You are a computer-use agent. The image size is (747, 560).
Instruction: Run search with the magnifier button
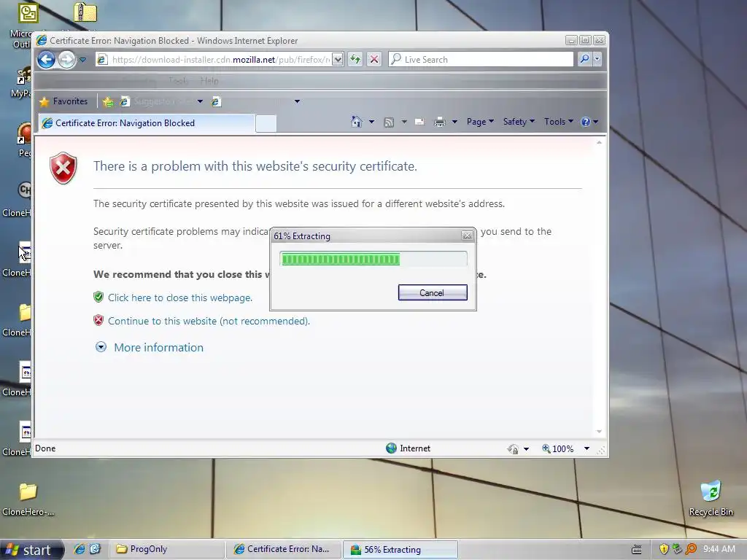[x=584, y=60]
